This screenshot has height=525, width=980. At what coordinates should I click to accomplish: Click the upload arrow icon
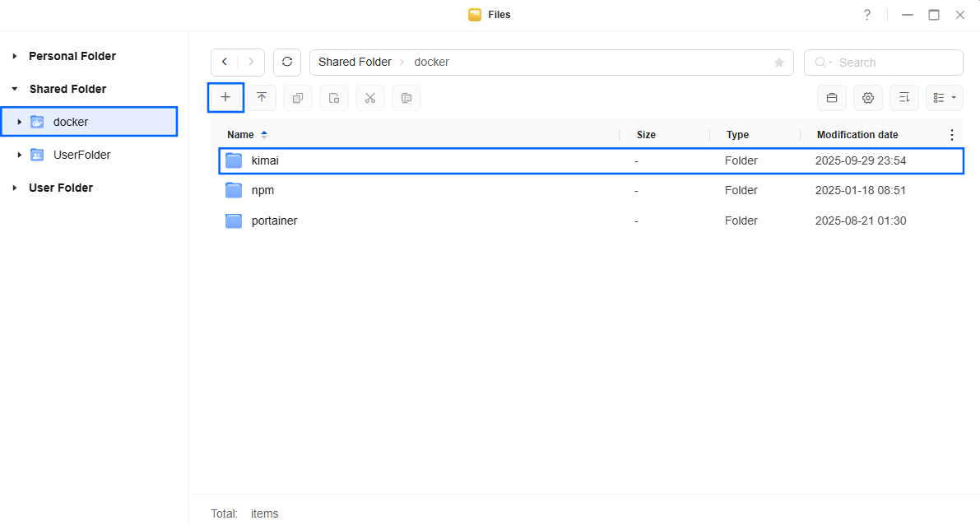pos(262,98)
